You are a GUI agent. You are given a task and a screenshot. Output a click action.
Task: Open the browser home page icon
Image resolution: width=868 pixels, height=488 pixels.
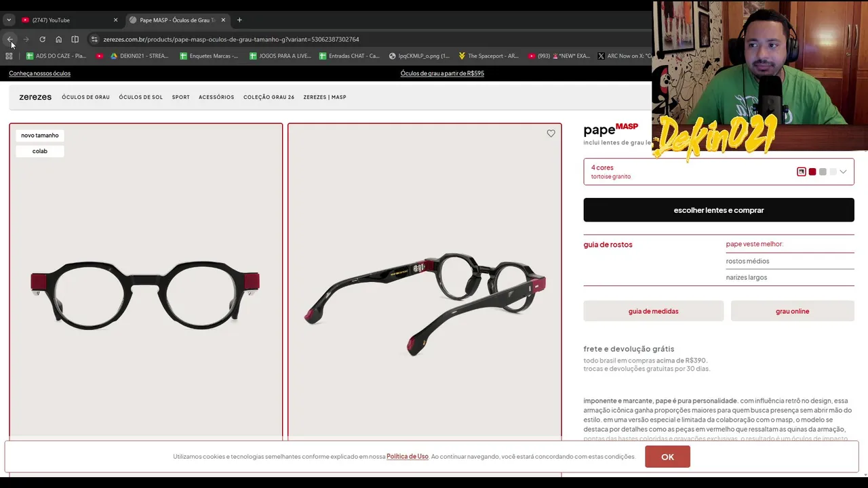pos(58,39)
